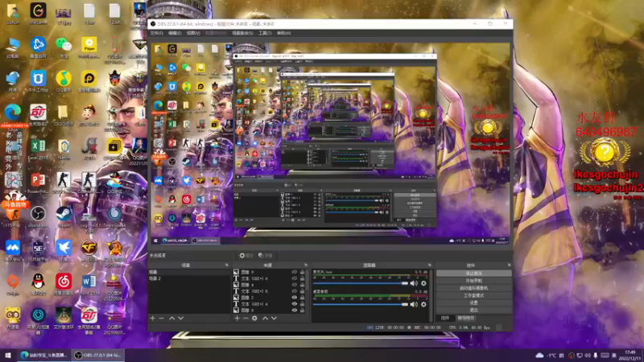Remove selected source with the minus icon
This screenshot has width=644, height=362.
[x=246, y=318]
